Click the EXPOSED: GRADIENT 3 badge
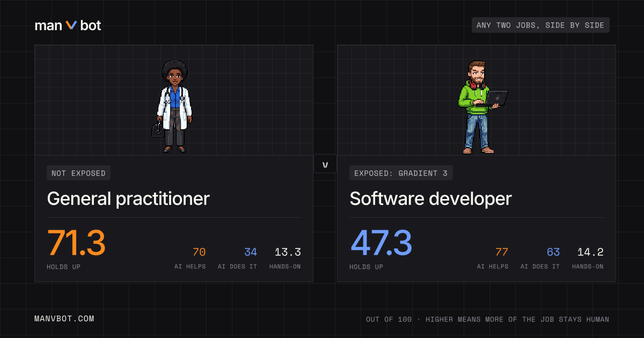This screenshot has height=338, width=644. 401,173
